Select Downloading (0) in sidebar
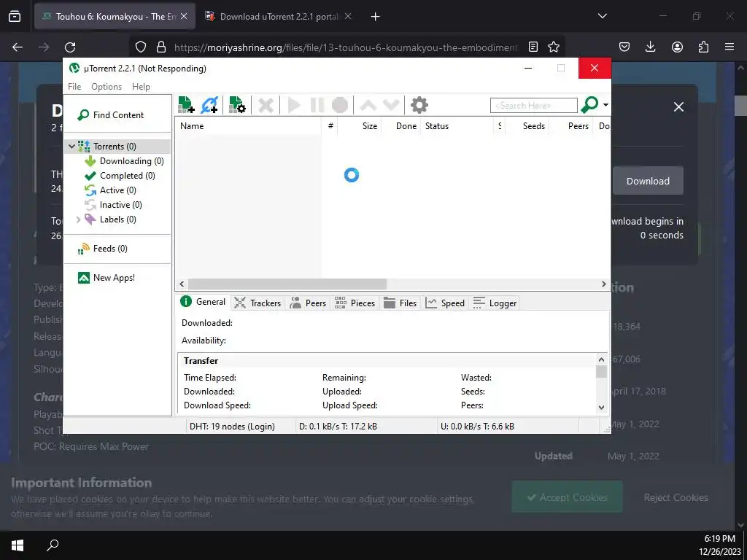Viewport: 747px width, 560px height. pyautogui.click(x=124, y=161)
